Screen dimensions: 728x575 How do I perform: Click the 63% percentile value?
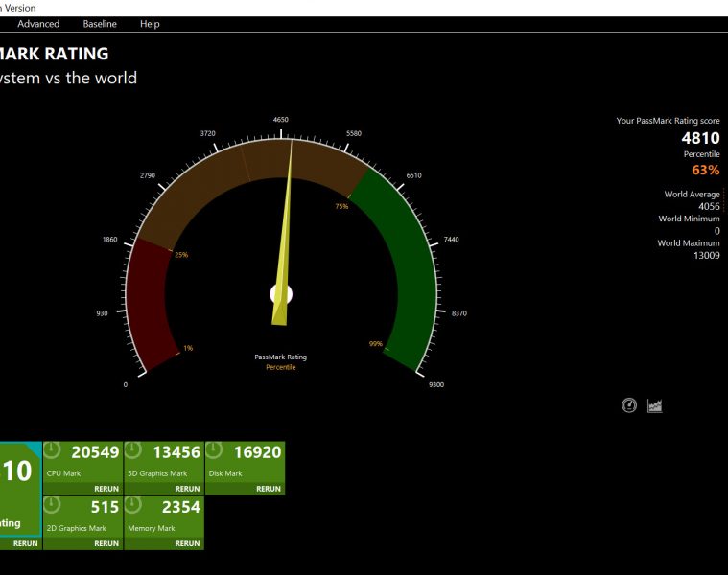pyautogui.click(x=706, y=170)
